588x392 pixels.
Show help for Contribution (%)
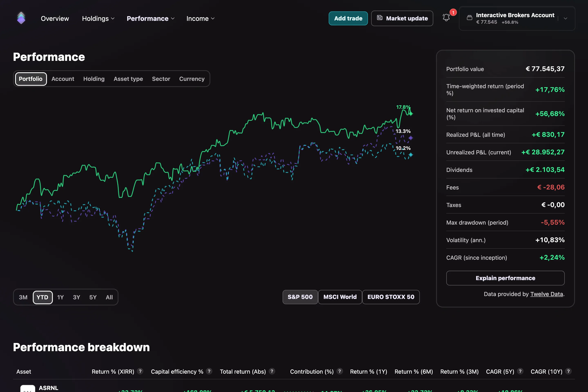point(340,371)
